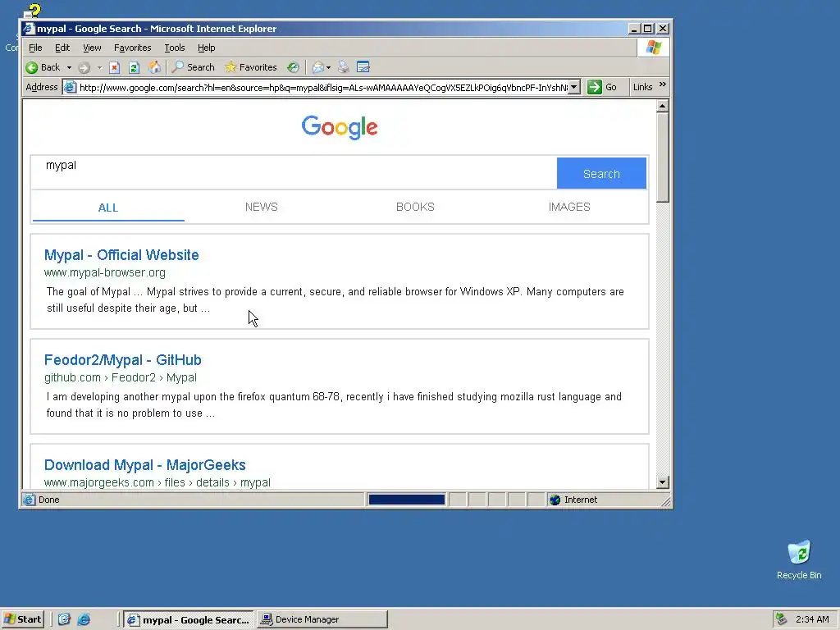Print the page with the printer icon
The width and height of the screenshot is (840, 630).
[x=344, y=67]
